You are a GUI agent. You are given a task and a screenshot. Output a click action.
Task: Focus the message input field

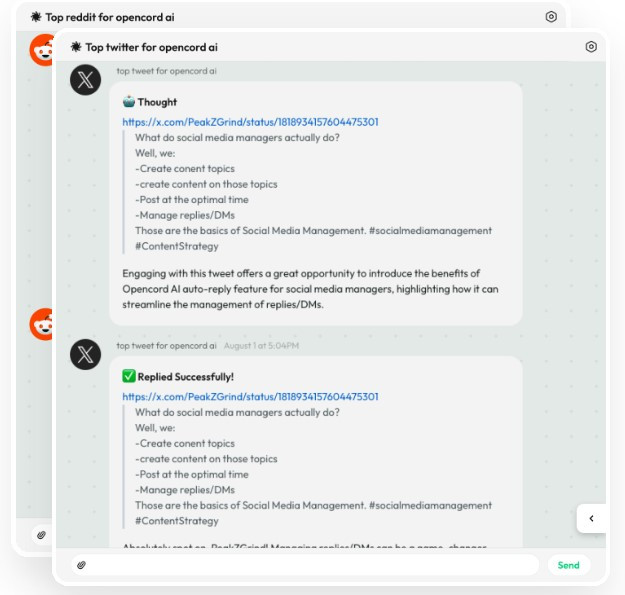[x=310, y=565]
